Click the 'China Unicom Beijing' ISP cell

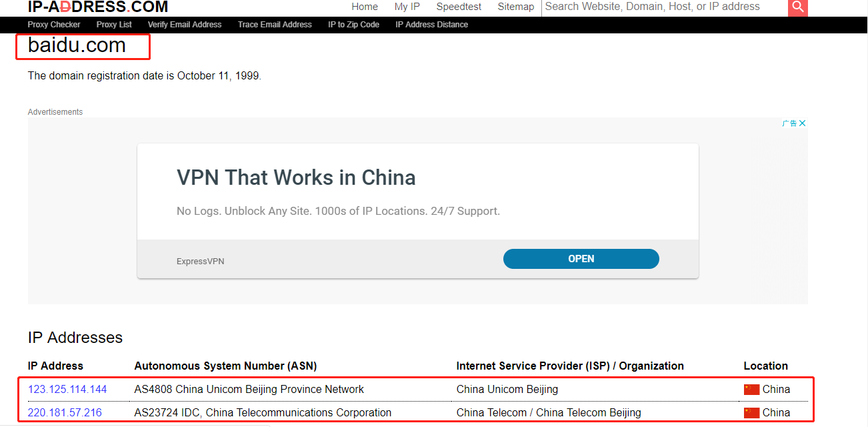tap(507, 390)
